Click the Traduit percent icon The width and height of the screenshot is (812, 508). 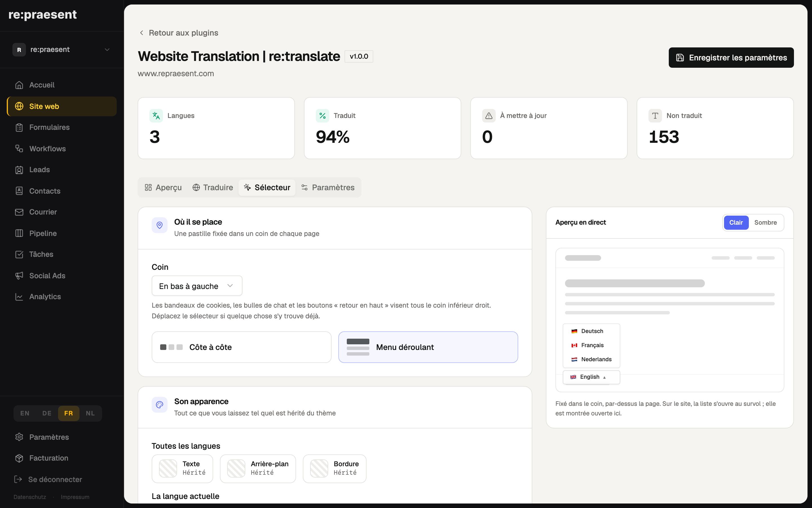pyautogui.click(x=323, y=116)
